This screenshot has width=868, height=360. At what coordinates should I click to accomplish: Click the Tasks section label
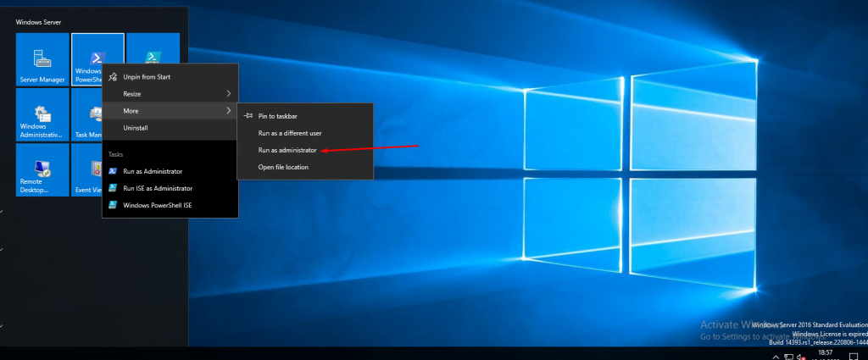pyautogui.click(x=115, y=154)
